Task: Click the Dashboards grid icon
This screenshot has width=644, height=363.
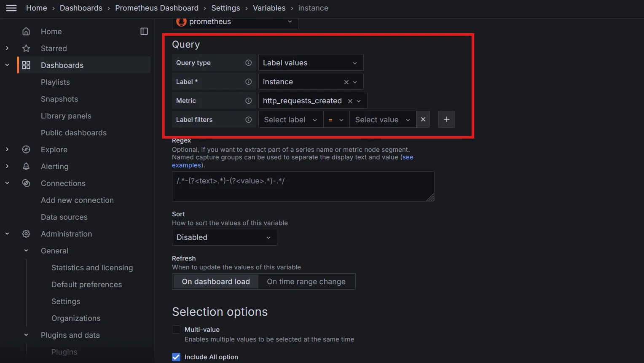Action: click(26, 65)
